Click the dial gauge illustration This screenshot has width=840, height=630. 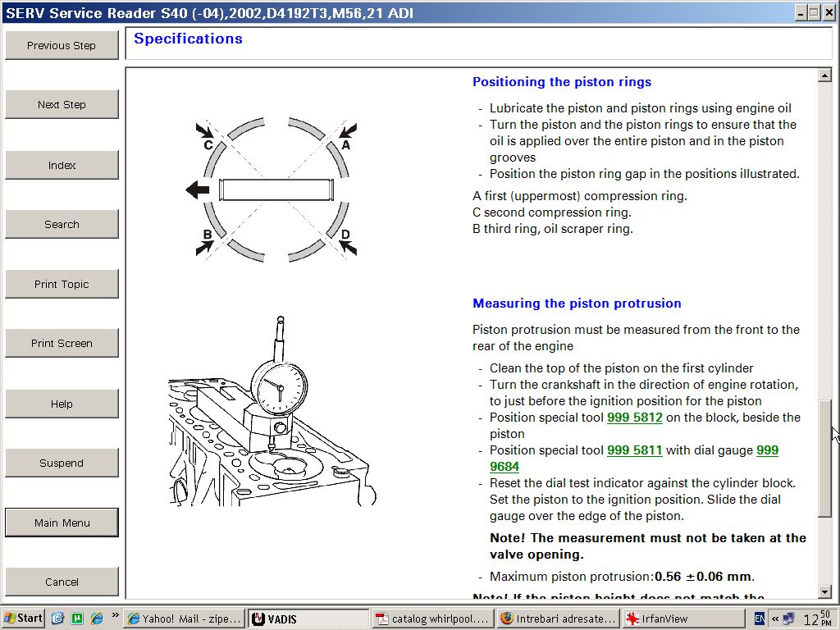[272, 412]
